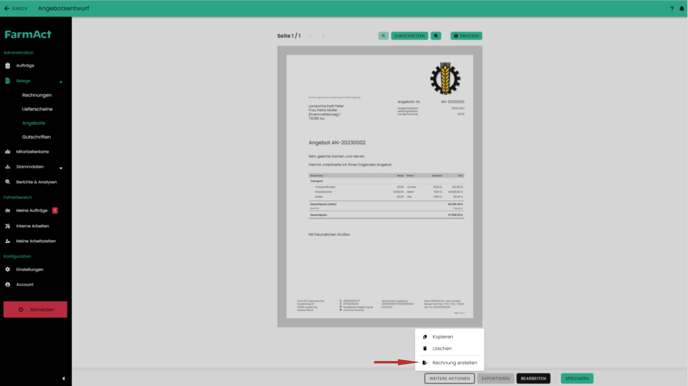Image resolution: width=688 pixels, height=386 pixels.
Task: Click the Account user icon
Action: coord(7,285)
